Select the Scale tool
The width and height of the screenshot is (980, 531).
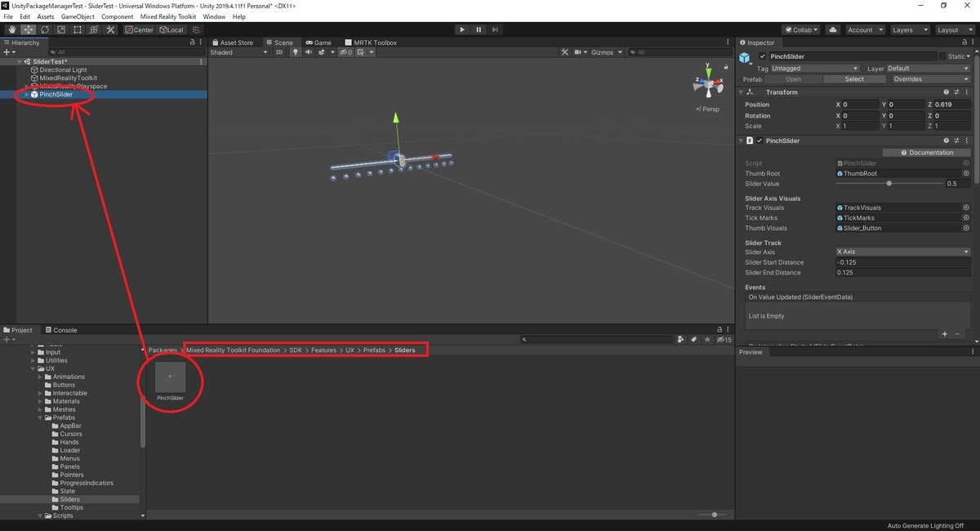point(60,30)
